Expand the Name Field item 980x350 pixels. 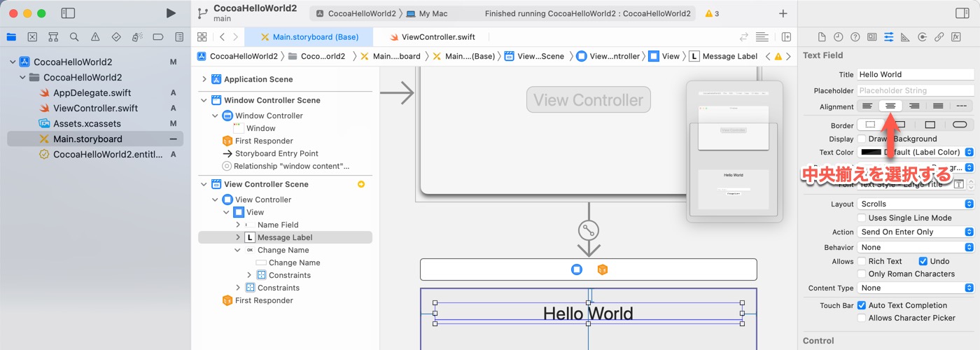point(238,225)
